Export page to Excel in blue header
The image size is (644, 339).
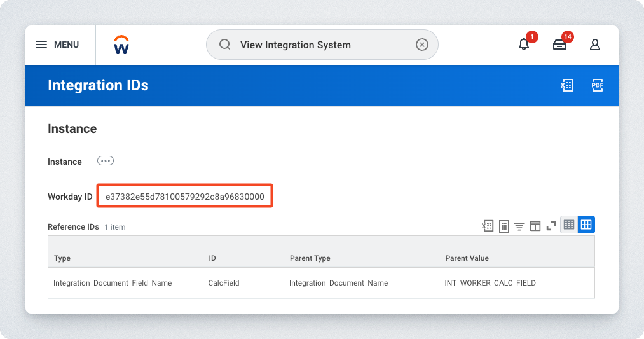click(567, 85)
